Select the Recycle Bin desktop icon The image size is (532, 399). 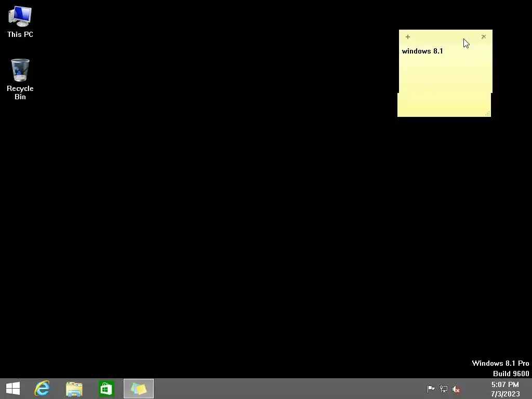[x=20, y=79]
